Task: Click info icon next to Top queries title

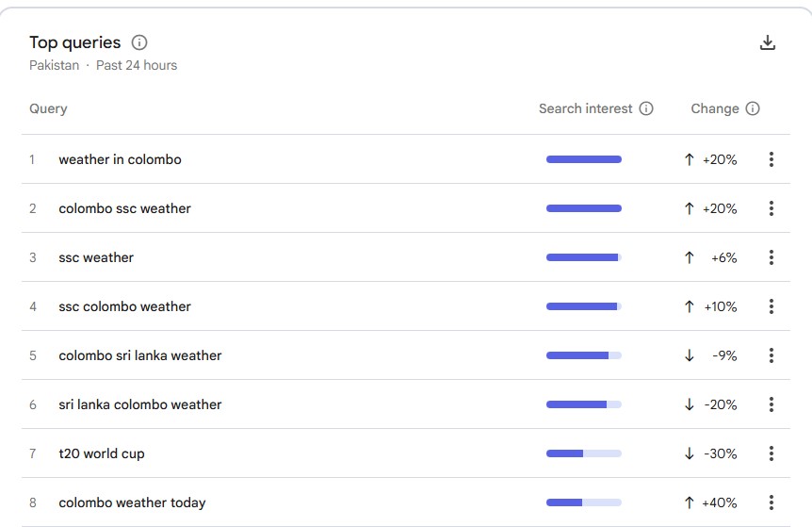Action: (x=139, y=42)
